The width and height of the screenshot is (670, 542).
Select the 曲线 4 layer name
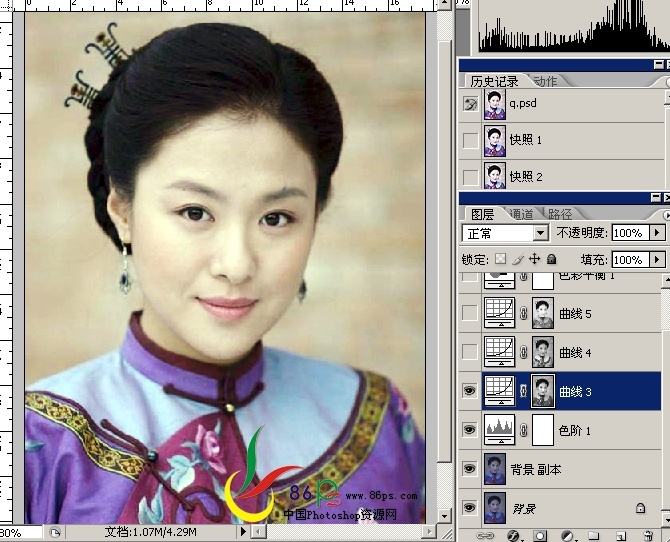point(575,353)
